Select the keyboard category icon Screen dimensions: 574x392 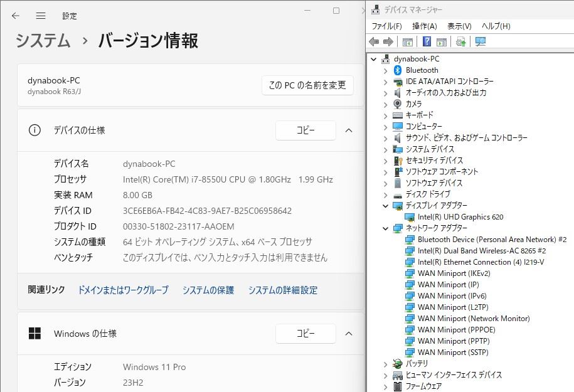pyautogui.click(x=398, y=115)
